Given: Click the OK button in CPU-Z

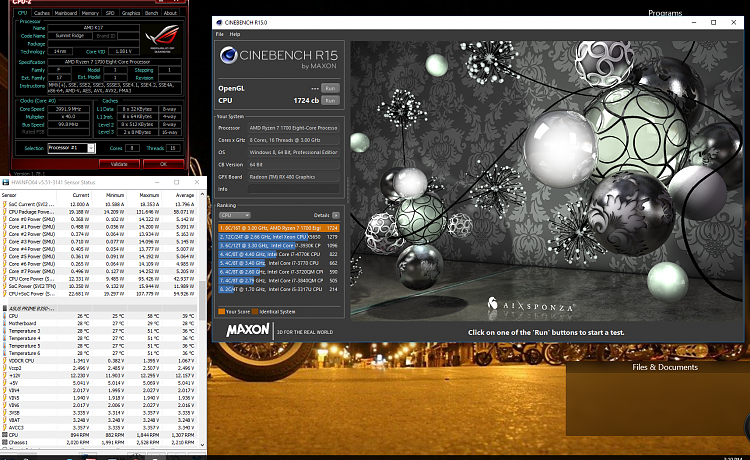Looking at the screenshot, I should [163, 164].
